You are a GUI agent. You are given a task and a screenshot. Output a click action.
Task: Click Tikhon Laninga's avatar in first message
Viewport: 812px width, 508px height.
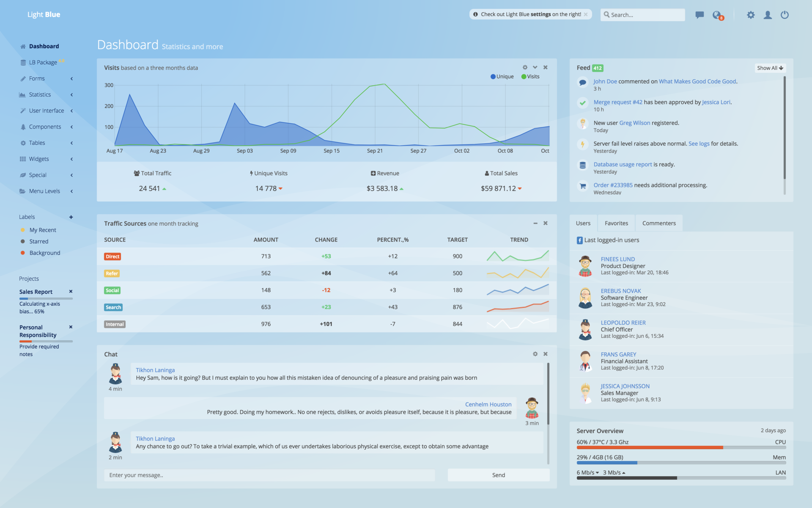pyautogui.click(x=115, y=374)
